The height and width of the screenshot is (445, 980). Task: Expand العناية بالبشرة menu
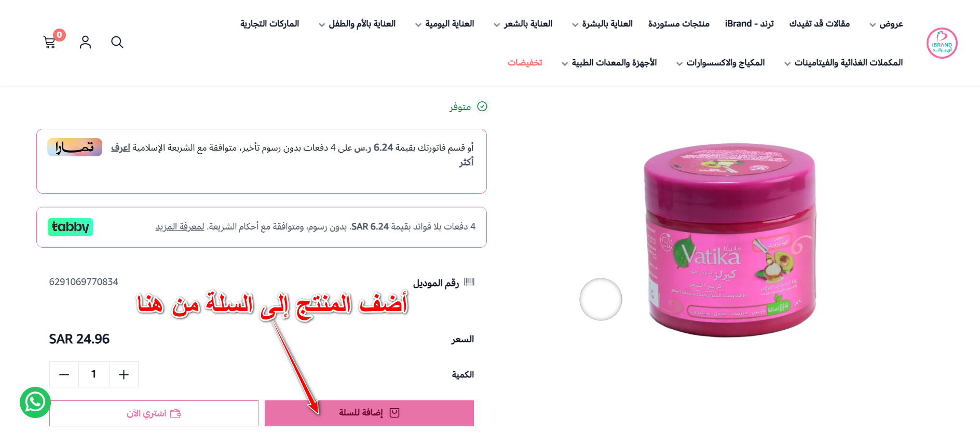click(x=602, y=24)
